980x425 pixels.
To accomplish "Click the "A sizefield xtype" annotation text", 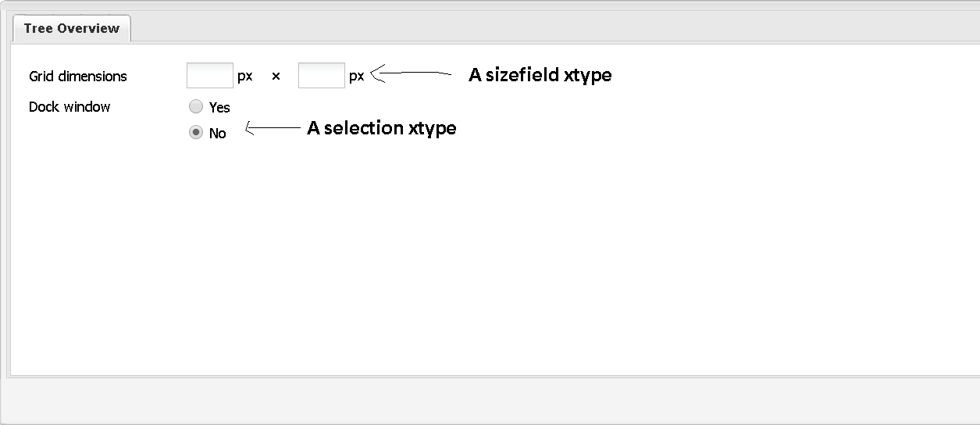I will point(540,75).
